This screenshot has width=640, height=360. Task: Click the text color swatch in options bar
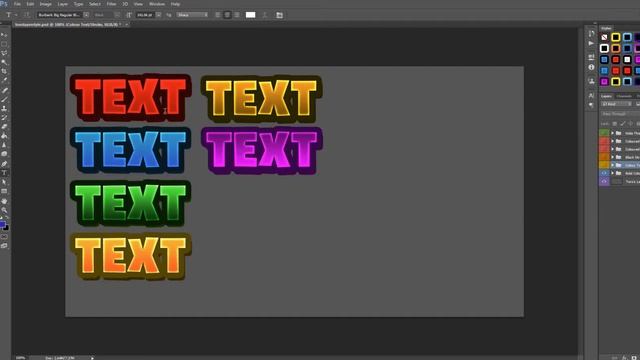pos(251,15)
